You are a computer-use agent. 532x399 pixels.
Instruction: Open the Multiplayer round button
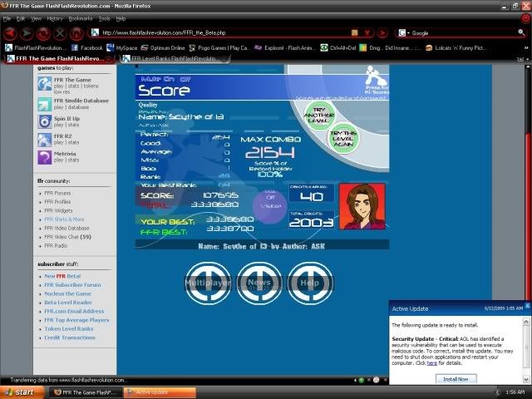(205, 283)
